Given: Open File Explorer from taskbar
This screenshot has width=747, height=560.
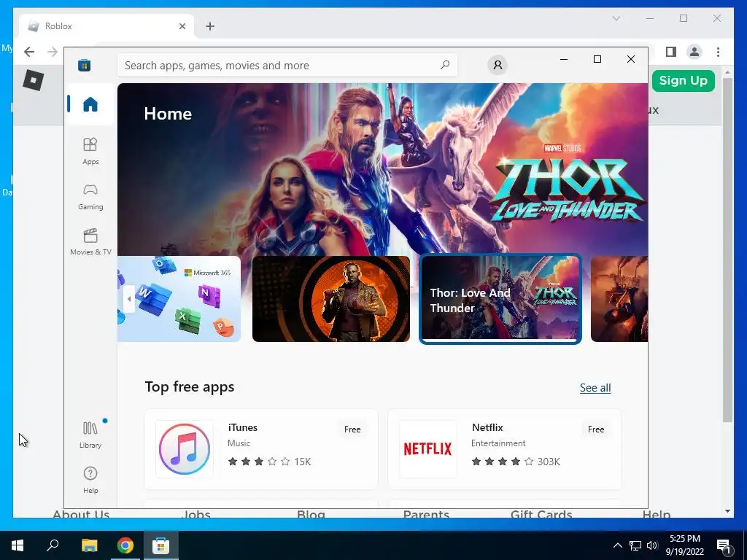Looking at the screenshot, I should [x=89, y=545].
